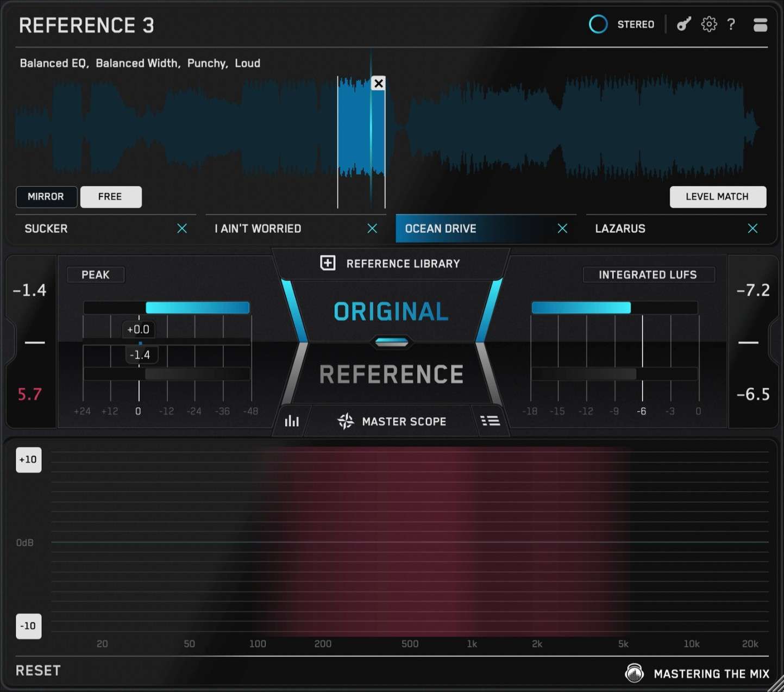Viewport: 784px width, 692px height.
Task: Enable Mirror mode
Action: [46, 197]
